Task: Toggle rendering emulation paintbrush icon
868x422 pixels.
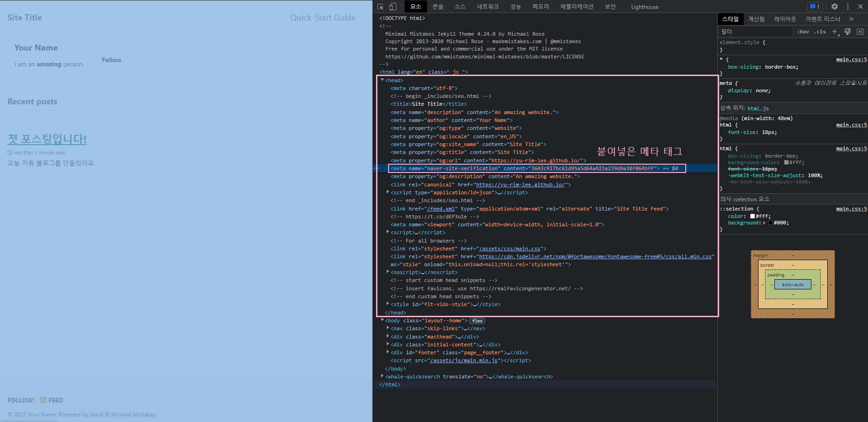Action: [848, 32]
